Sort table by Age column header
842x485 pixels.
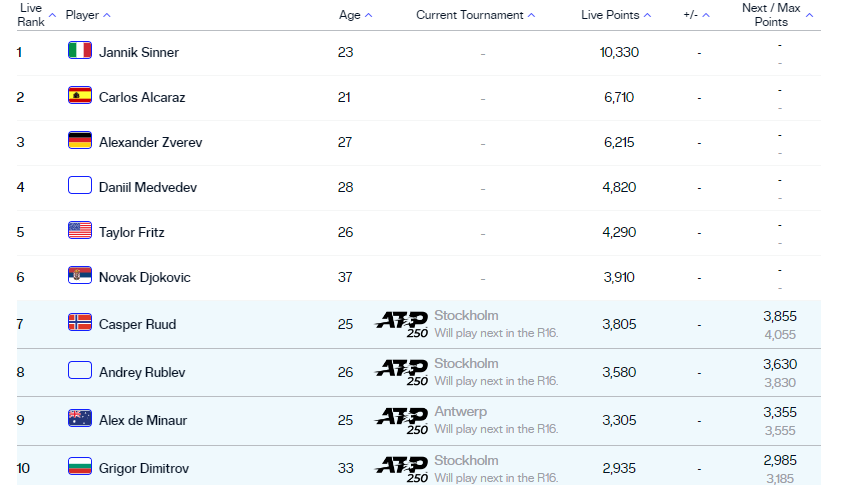click(x=355, y=15)
